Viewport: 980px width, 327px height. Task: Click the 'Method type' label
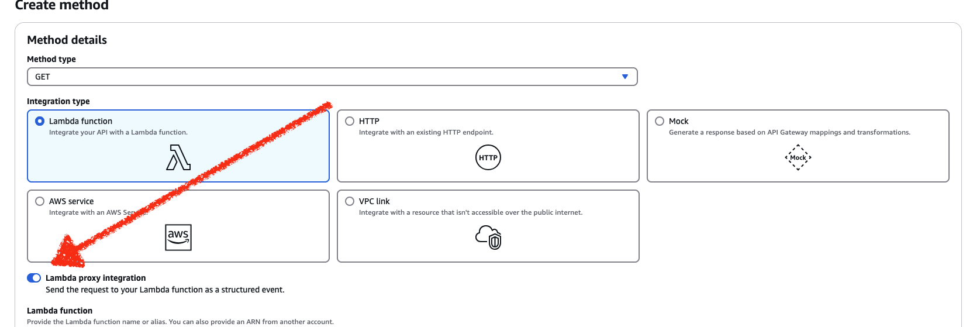pyautogui.click(x=51, y=59)
